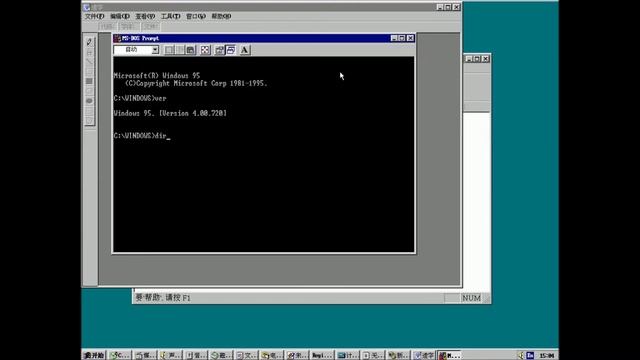
Task: Open the 帮助(H) menu
Action: point(221,16)
